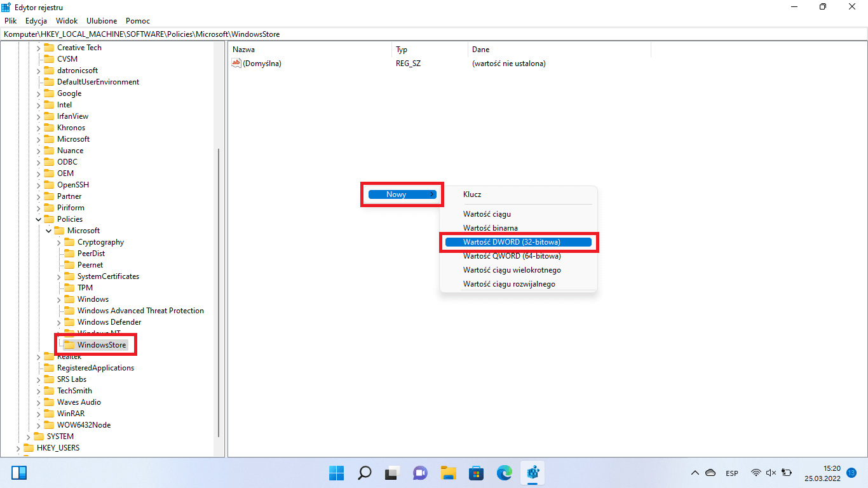
Task: Click the registry path address bar
Action: (434, 34)
